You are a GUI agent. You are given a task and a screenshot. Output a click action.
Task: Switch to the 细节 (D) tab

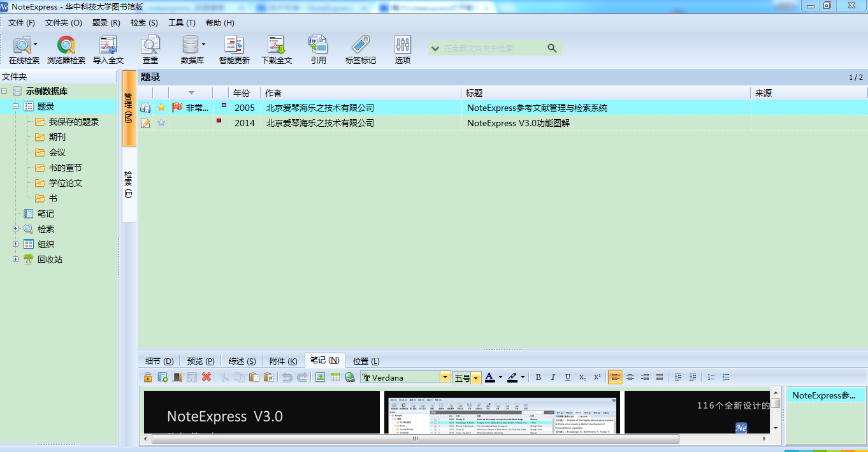pyautogui.click(x=159, y=361)
